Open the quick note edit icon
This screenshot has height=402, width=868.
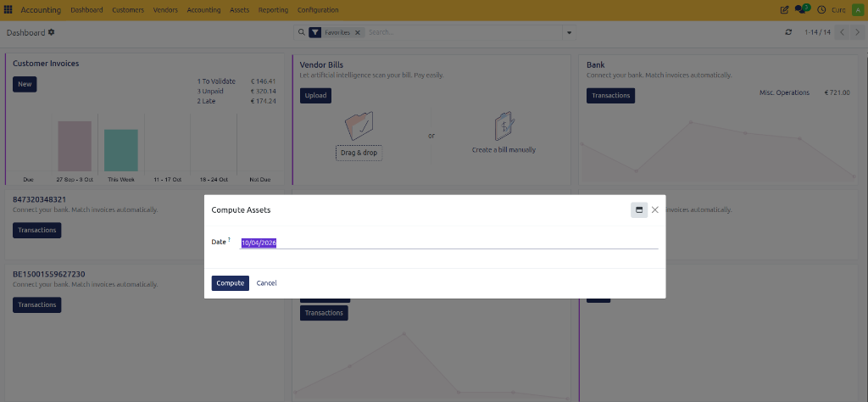[784, 10]
